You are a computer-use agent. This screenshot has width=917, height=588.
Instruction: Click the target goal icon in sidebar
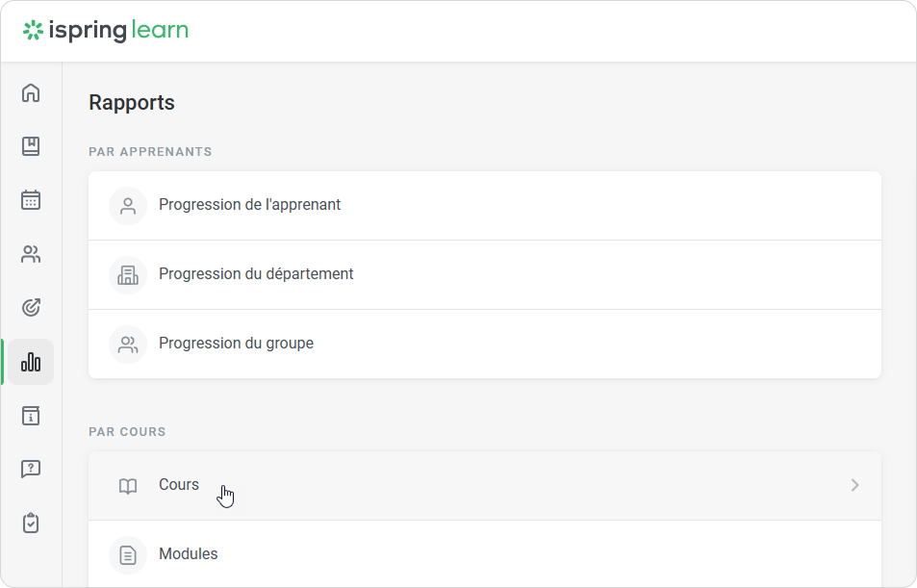[x=31, y=308]
